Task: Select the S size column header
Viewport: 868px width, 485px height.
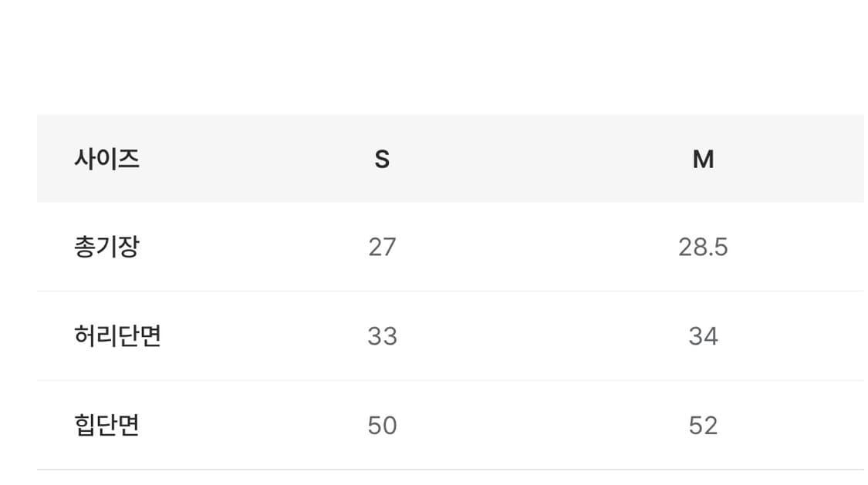Action: 382,159
